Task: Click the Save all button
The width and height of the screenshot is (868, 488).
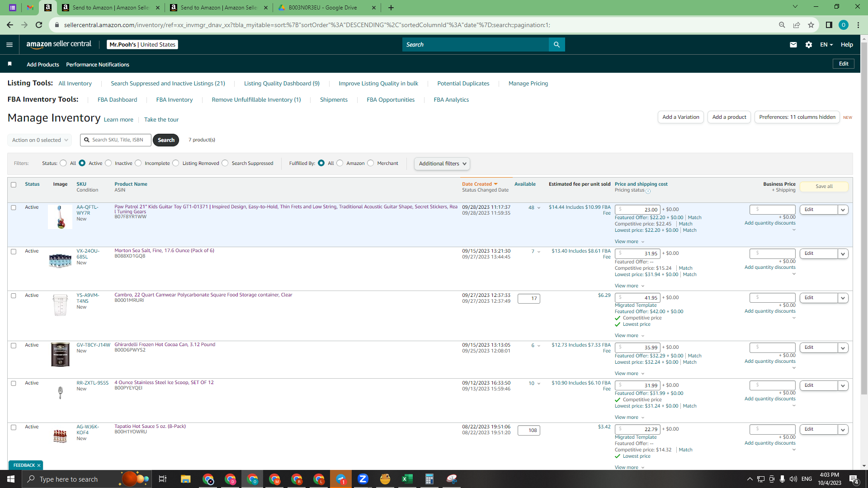Action: point(824,187)
